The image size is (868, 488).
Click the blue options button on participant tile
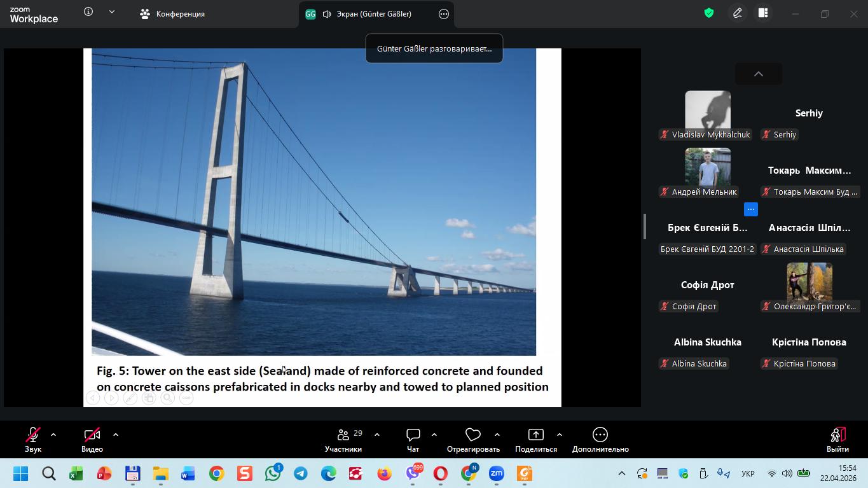click(x=751, y=209)
